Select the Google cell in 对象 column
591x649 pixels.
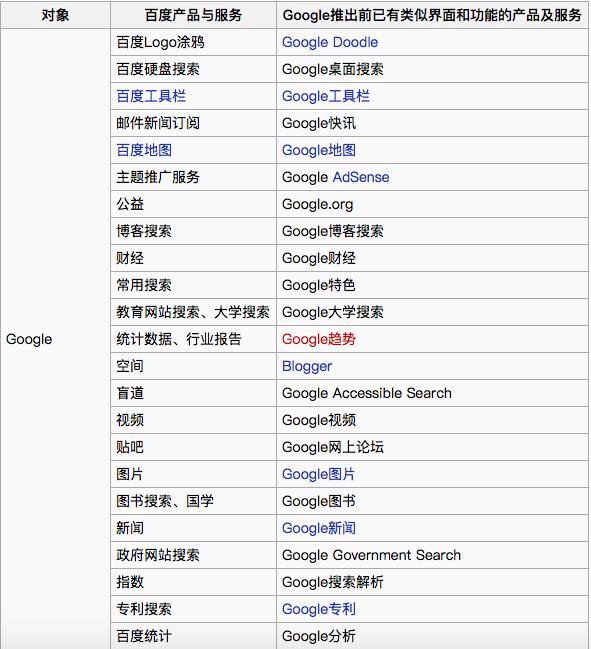coord(55,339)
